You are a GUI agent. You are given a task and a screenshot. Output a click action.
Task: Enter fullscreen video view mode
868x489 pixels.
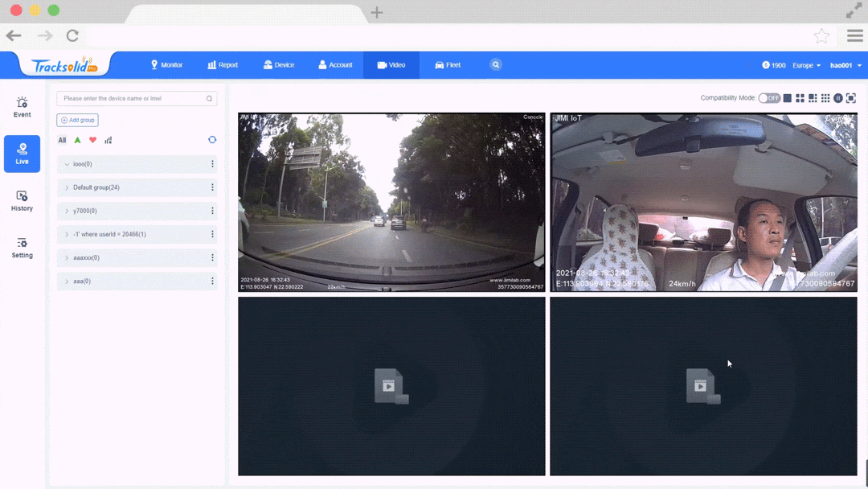(x=851, y=97)
